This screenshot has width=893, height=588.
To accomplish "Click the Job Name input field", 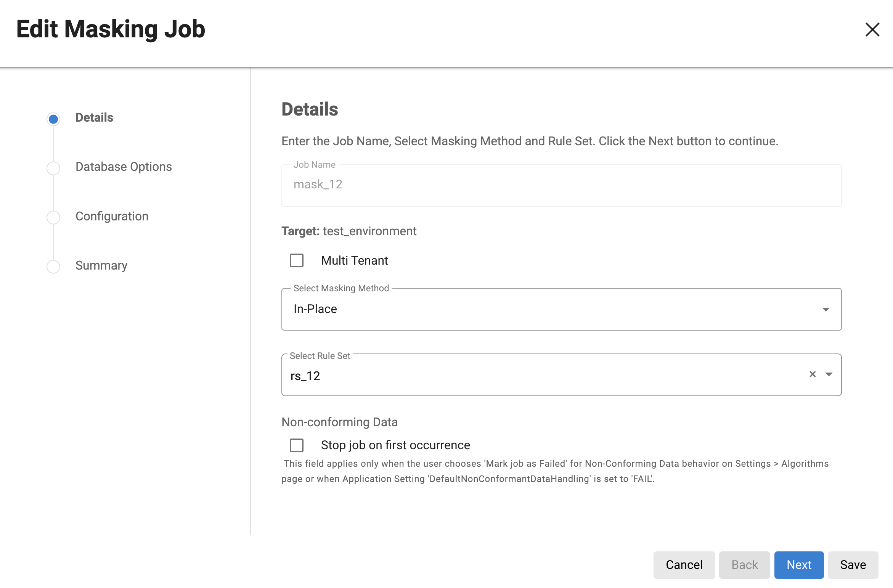I will coord(561,186).
